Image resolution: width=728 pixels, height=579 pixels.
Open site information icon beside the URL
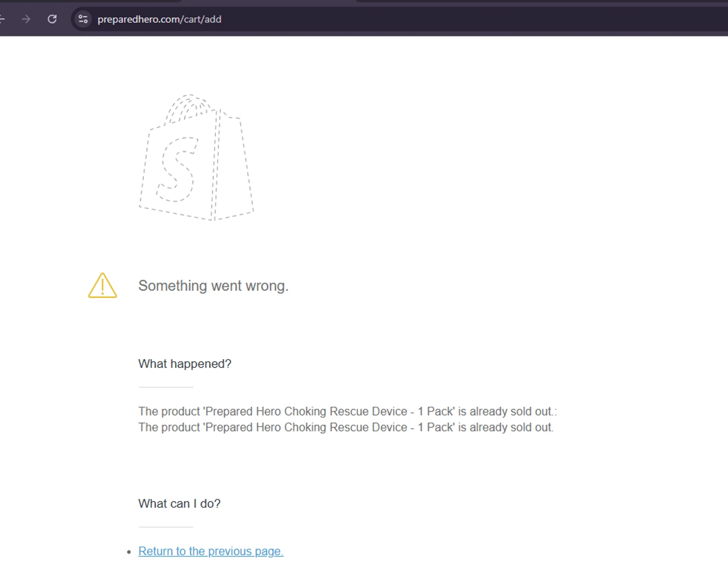pos(83,19)
